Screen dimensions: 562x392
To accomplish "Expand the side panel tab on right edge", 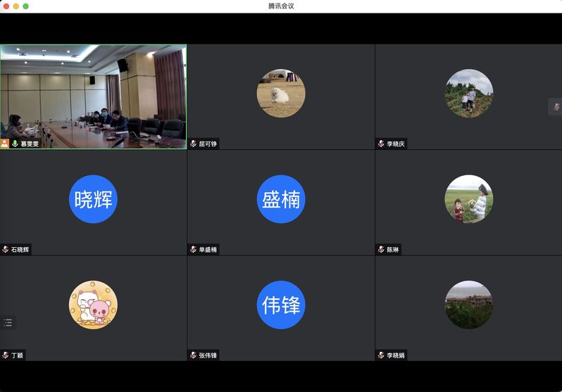I will click(x=556, y=106).
